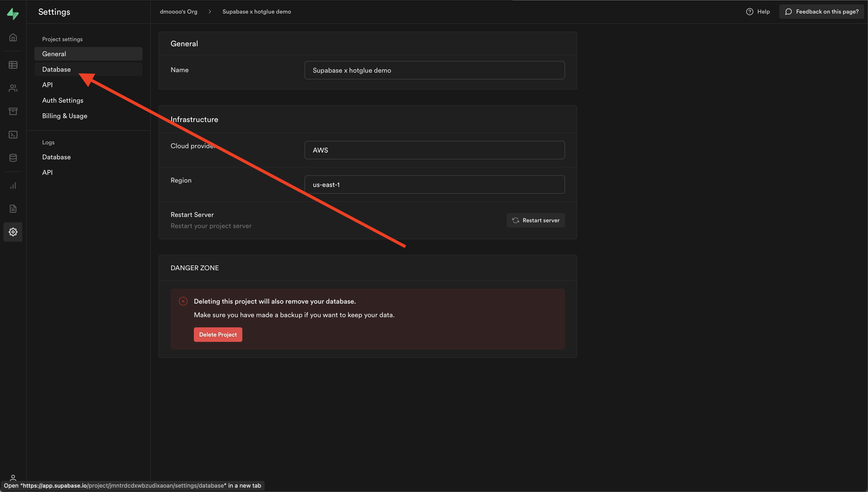868x492 pixels.
Task: Click the Region label
Action: 181,180
